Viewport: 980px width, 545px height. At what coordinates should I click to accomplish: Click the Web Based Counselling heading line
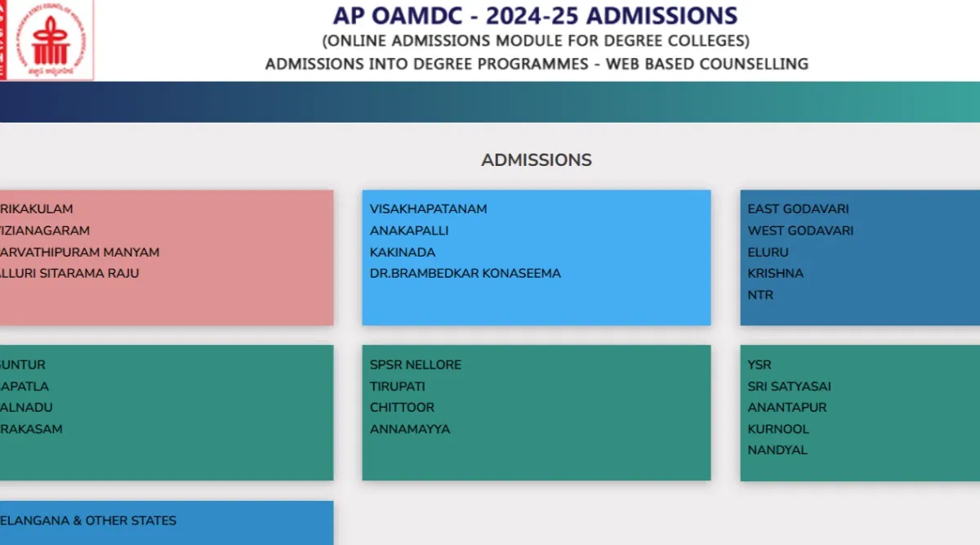tap(537, 64)
